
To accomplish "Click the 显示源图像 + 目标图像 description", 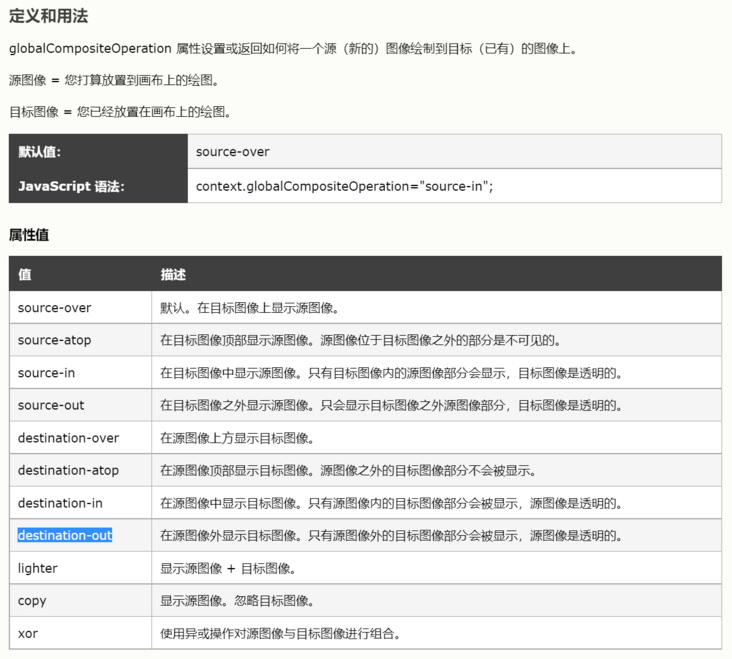I will click(x=228, y=568).
